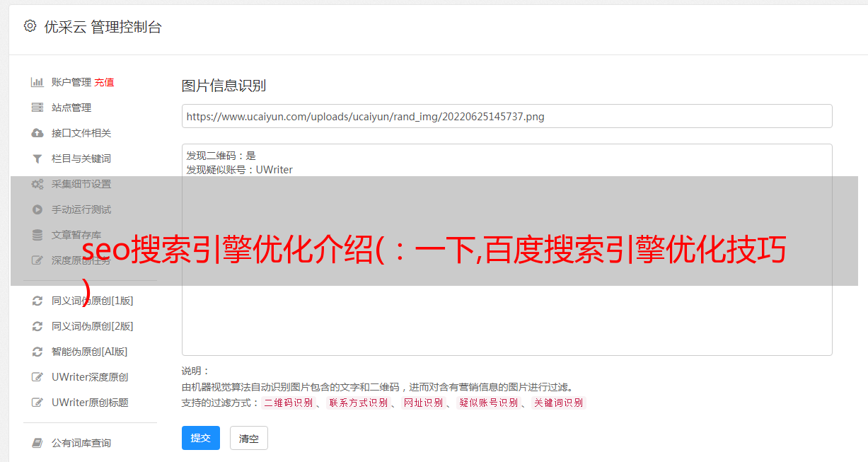Viewport: 868px width, 462px height.
Task: Click the red 充值 link
Action: [x=104, y=82]
